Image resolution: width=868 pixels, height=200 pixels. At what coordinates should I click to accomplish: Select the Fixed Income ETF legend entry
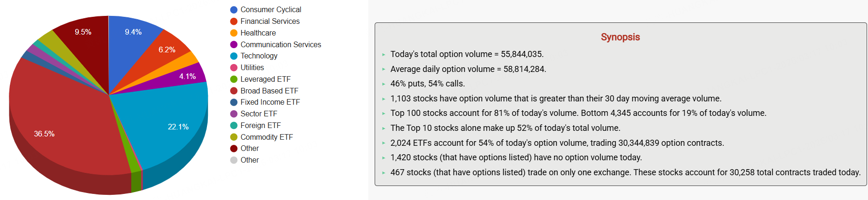pos(270,102)
